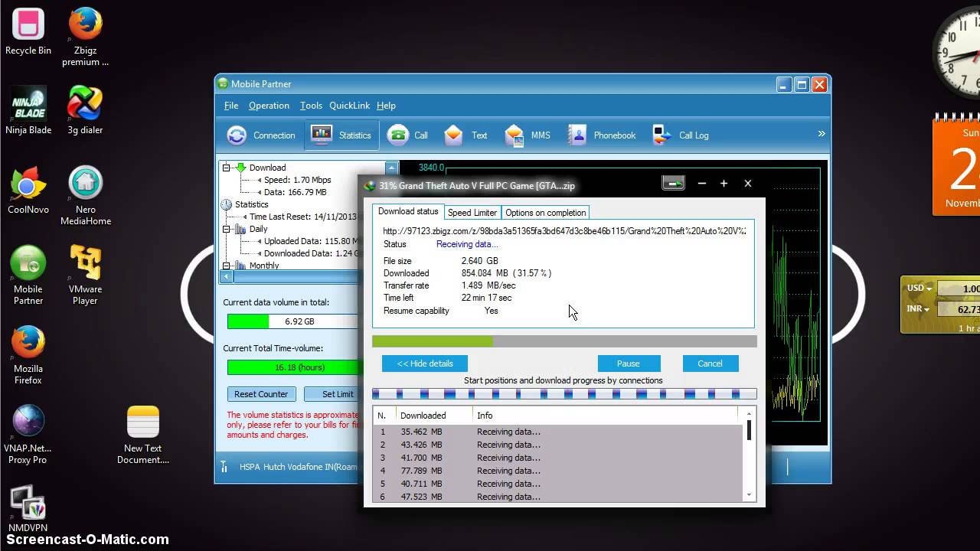Collapse the Daily statistics node
This screenshot has height=551, width=980.
click(227, 229)
